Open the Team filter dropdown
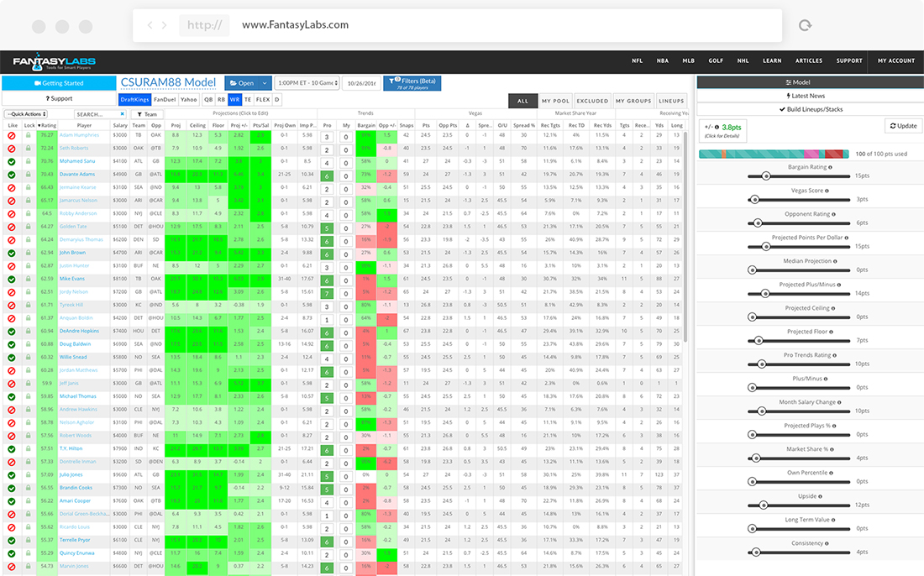Image resolution: width=924 pixels, height=576 pixels. pos(147,114)
